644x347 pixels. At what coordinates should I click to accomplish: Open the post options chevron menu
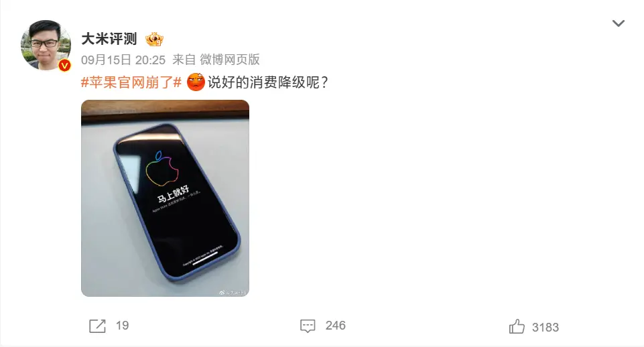(x=618, y=23)
